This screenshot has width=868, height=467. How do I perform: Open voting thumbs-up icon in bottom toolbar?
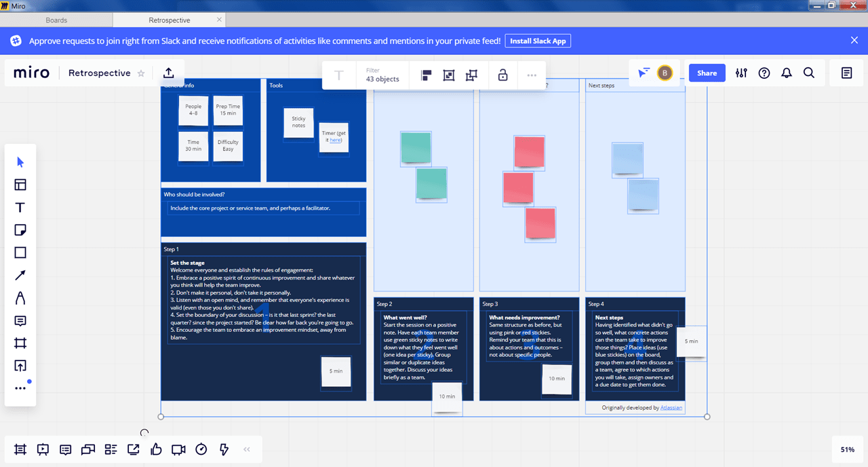(x=156, y=449)
